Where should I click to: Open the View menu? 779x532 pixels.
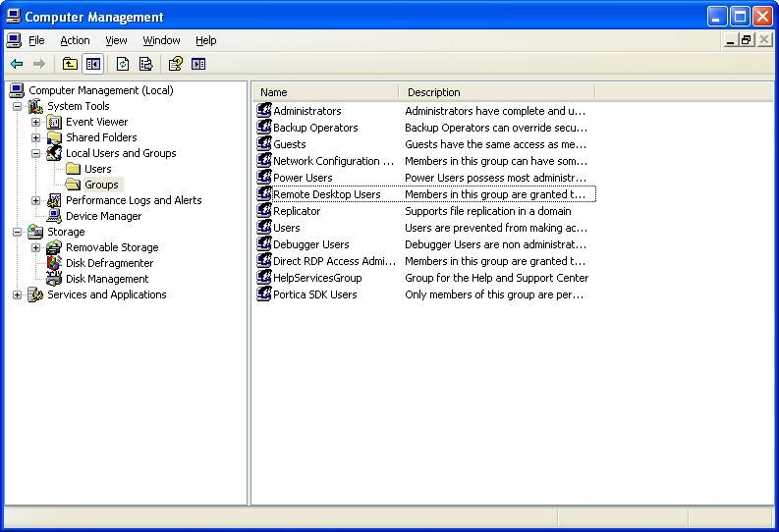click(116, 40)
